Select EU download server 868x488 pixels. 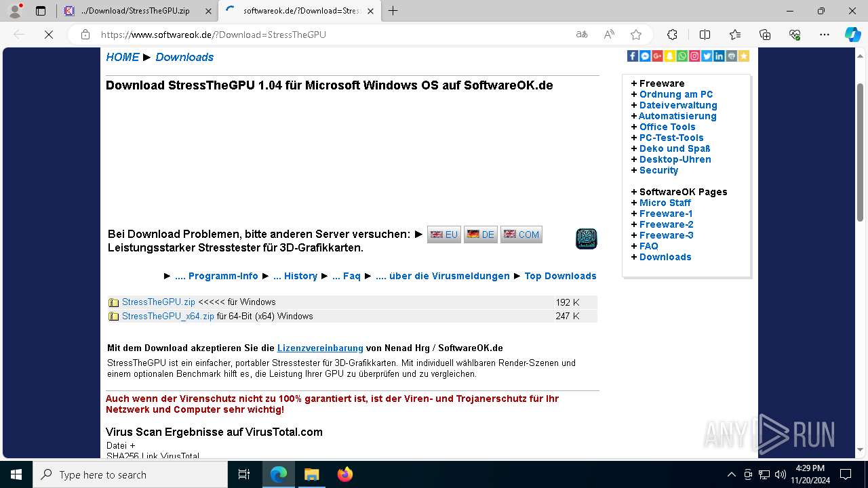tap(444, 235)
